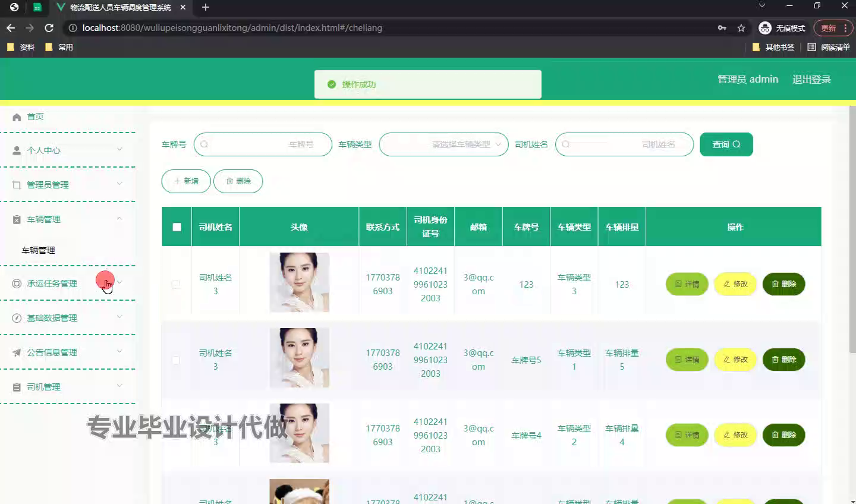856x504 pixels.
Task: Open the 公告信息管理 menu label
Action: click(52, 352)
